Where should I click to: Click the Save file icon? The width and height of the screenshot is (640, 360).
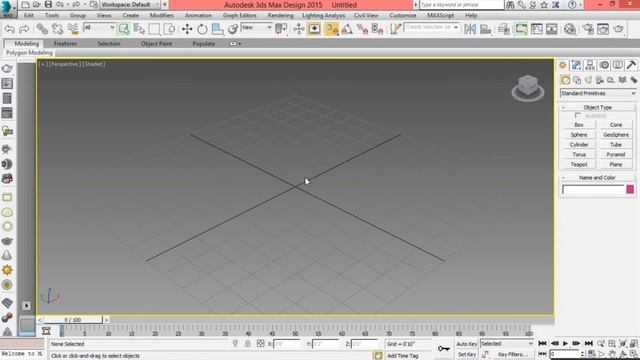click(x=48, y=4)
